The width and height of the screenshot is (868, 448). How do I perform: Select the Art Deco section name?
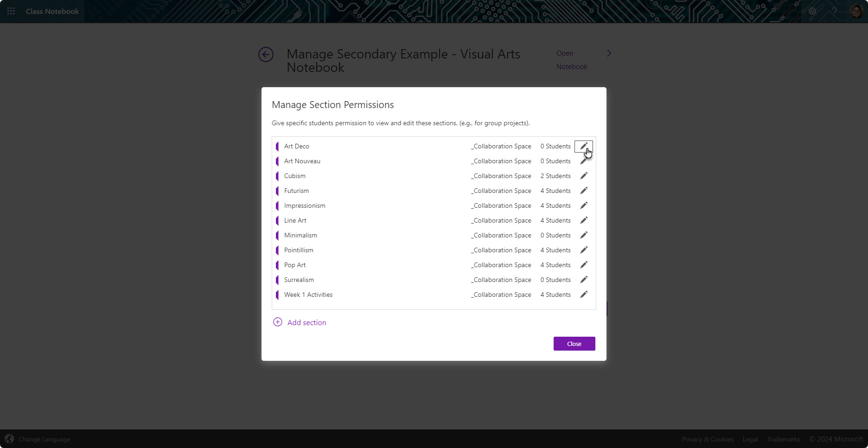pos(297,146)
